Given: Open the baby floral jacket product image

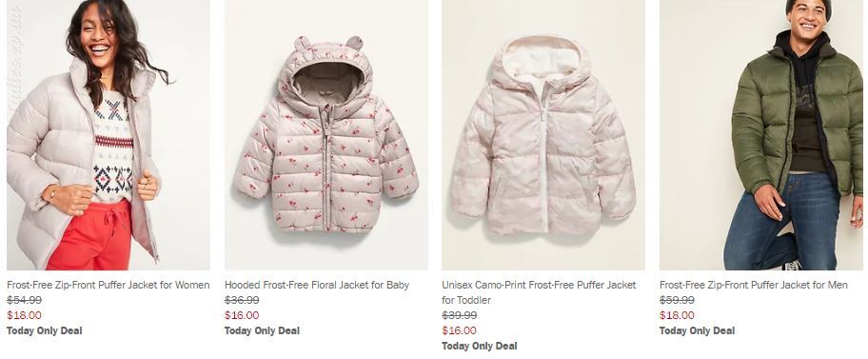Looking at the screenshot, I should [326, 134].
